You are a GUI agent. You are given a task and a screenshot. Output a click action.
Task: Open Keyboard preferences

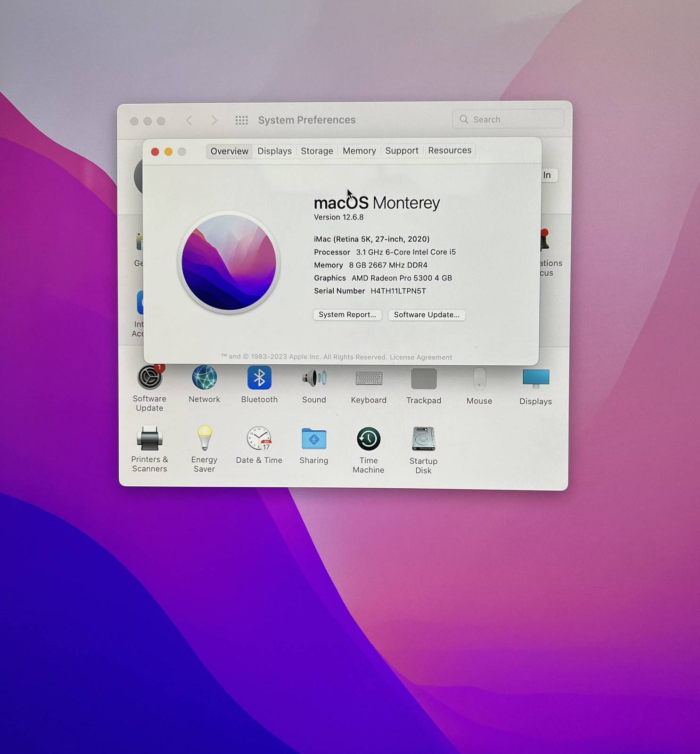tap(369, 378)
